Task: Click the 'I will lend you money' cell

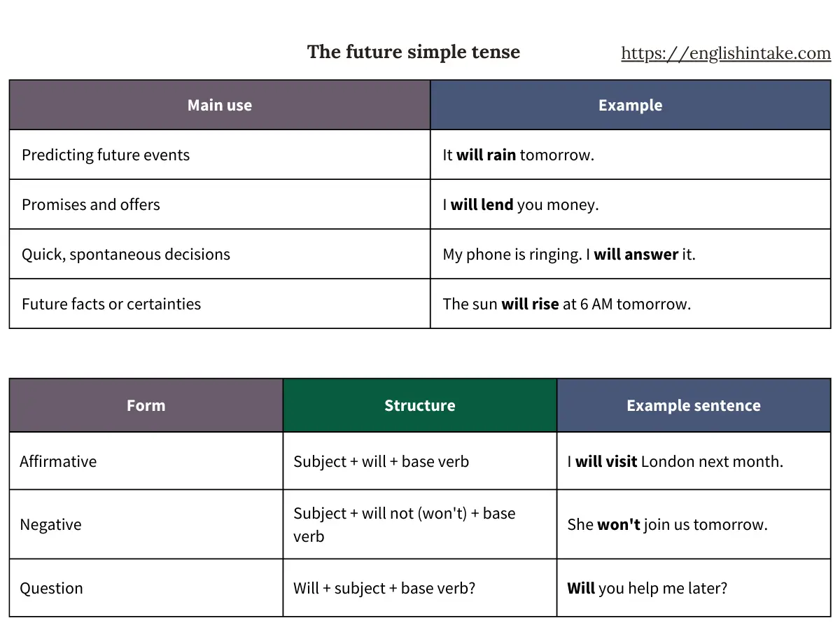Action: [x=520, y=204]
